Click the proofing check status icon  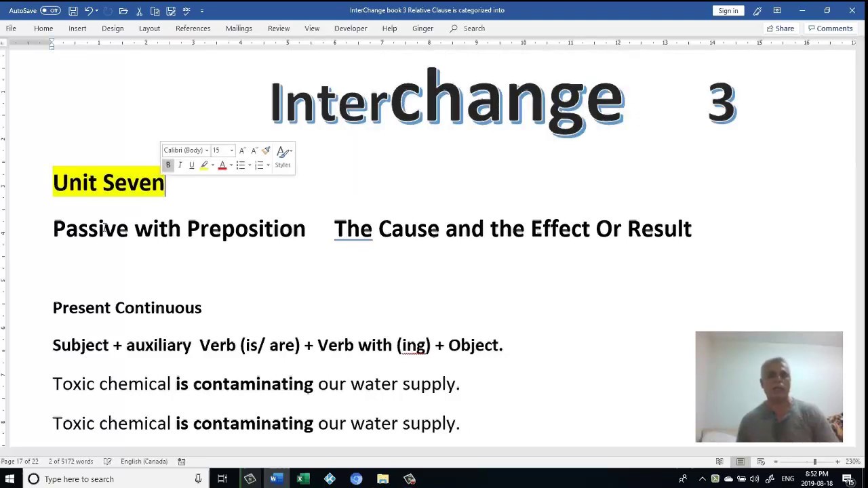pyautogui.click(x=107, y=462)
